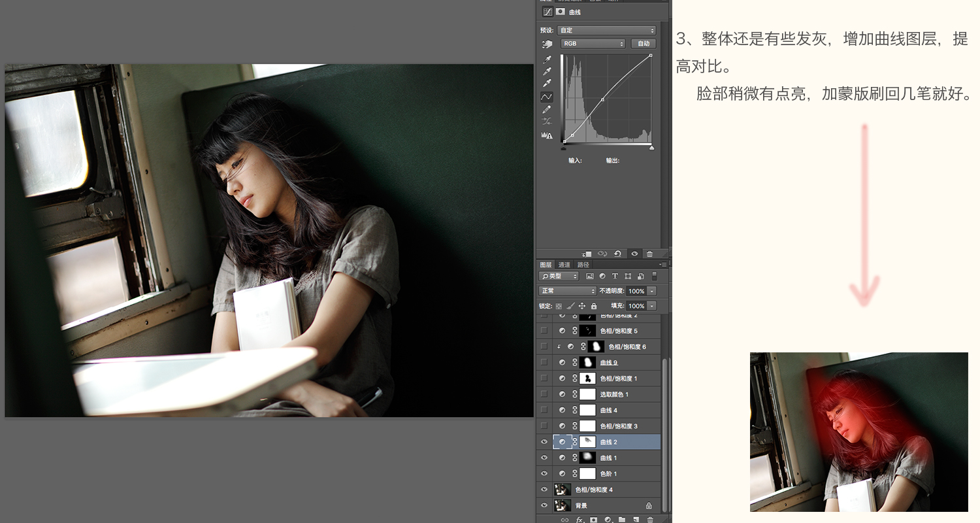Open the RGB channel dropdown

pos(593,44)
